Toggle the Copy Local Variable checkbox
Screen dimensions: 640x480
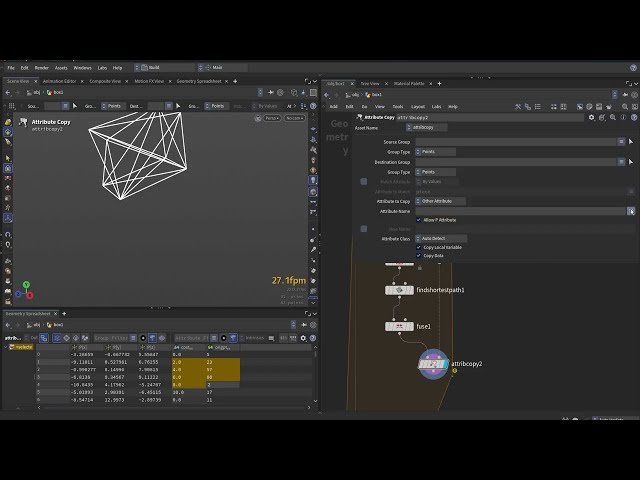pyautogui.click(x=418, y=247)
